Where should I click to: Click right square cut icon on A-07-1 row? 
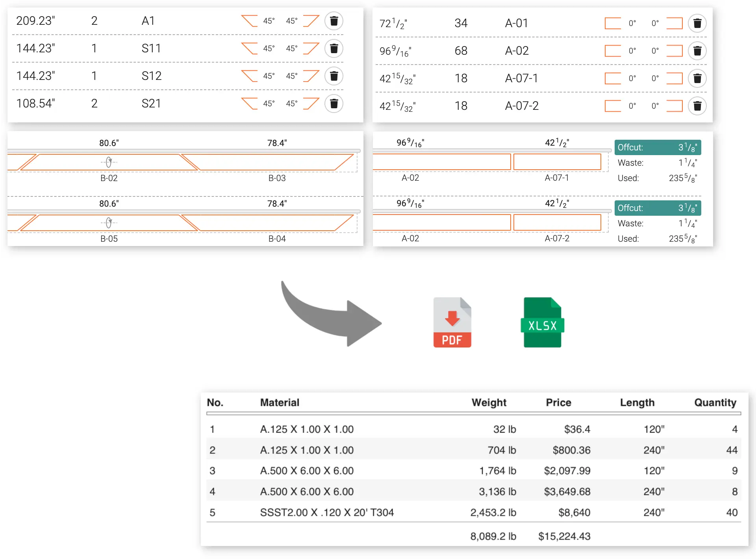(674, 78)
